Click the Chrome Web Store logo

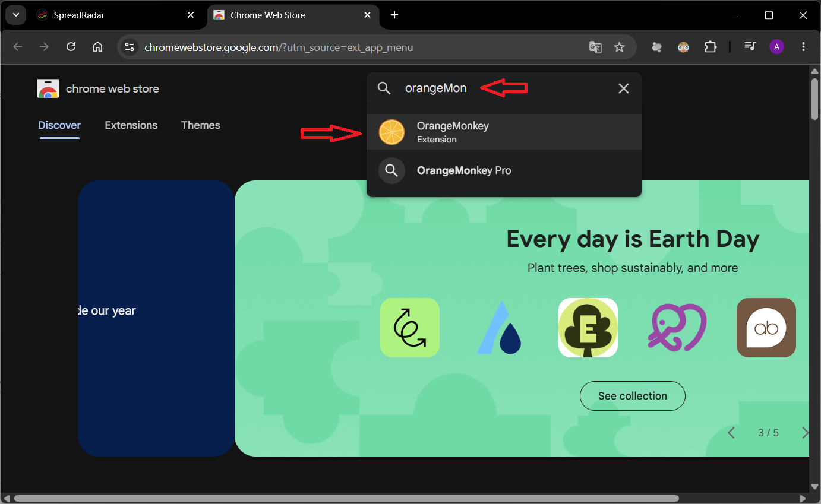[x=48, y=88]
